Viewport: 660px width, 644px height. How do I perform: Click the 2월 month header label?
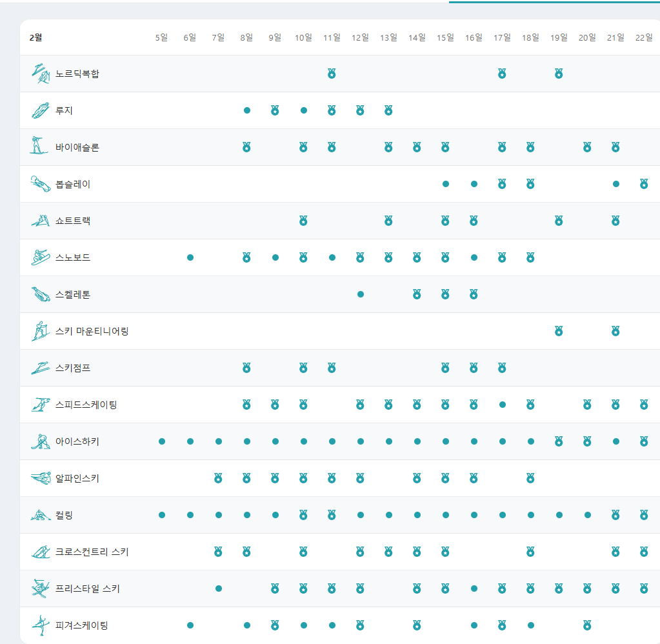click(x=35, y=37)
